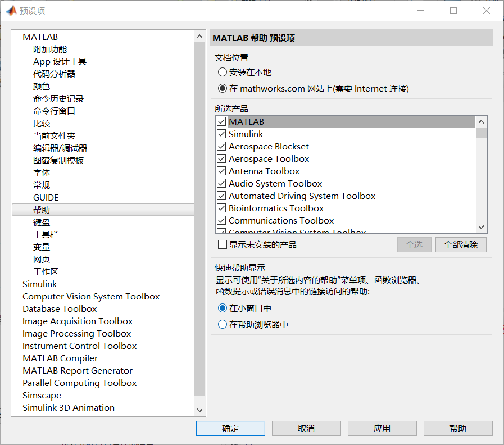Click the MATLAB logo icon in title bar
The width and height of the screenshot is (504, 445).
(x=11, y=11)
